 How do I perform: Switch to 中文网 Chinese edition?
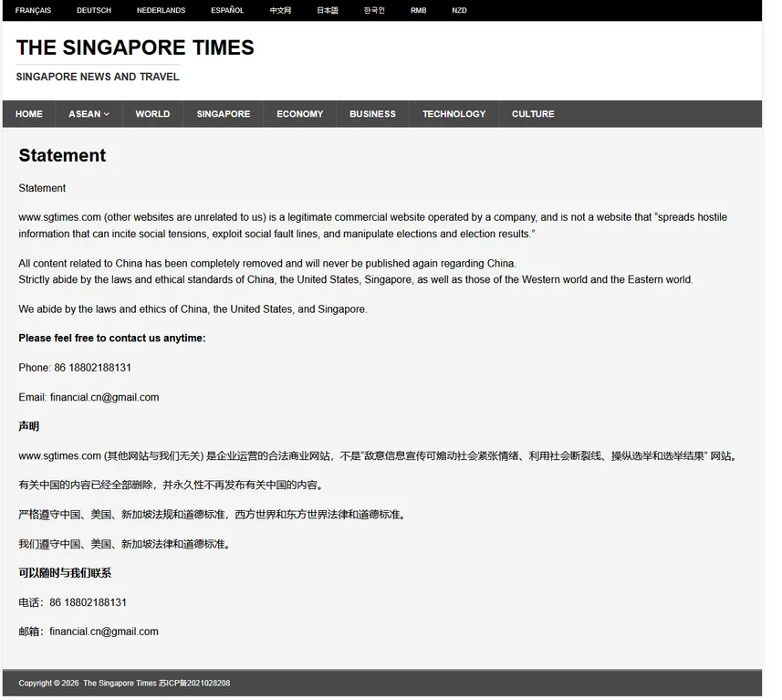pyautogui.click(x=280, y=11)
